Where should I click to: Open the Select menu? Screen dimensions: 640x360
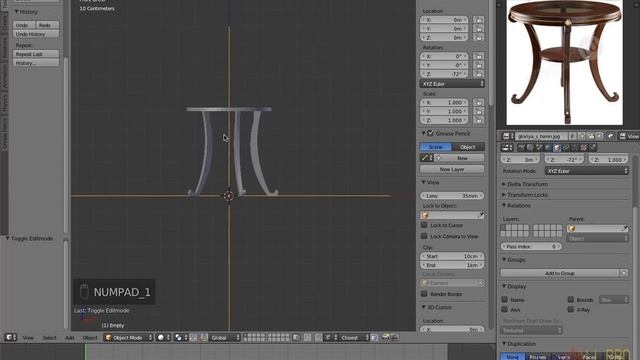49,338
